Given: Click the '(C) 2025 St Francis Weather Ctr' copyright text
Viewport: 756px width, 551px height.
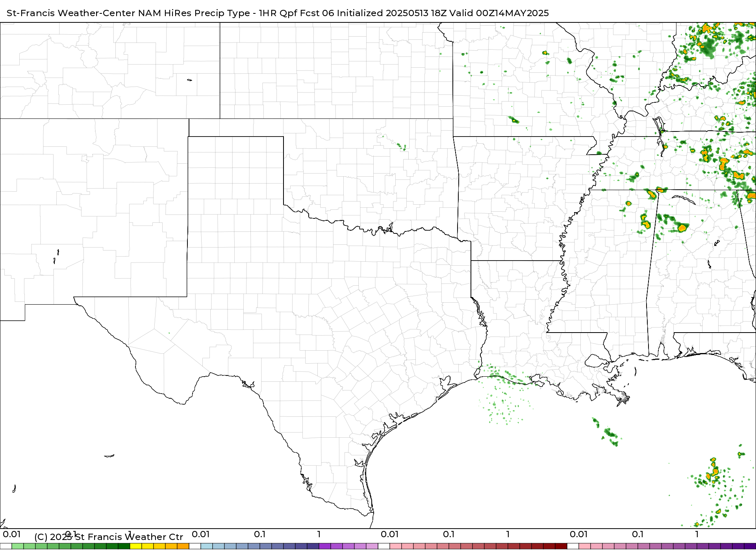Looking at the screenshot, I should tap(109, 537).
